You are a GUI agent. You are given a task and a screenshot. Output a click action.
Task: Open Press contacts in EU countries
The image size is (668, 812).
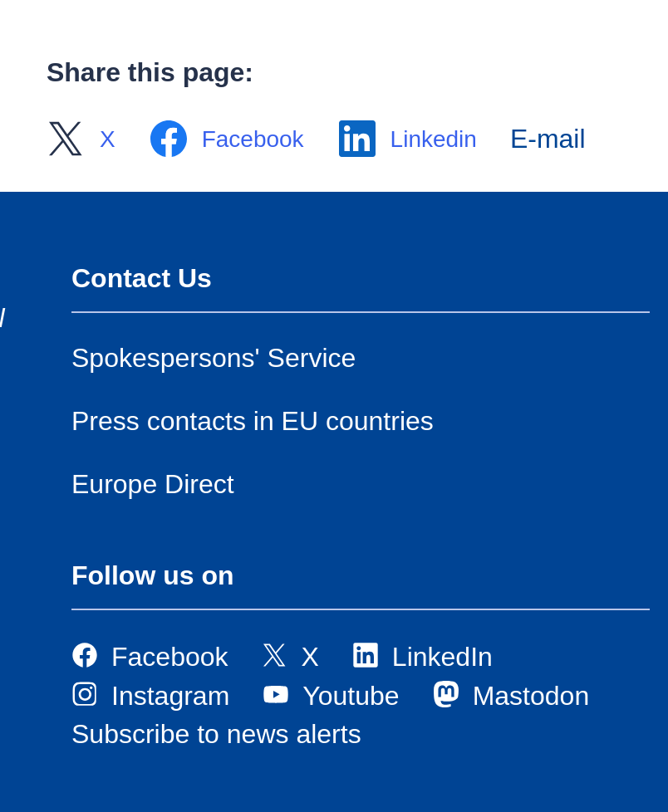[253, 421]
